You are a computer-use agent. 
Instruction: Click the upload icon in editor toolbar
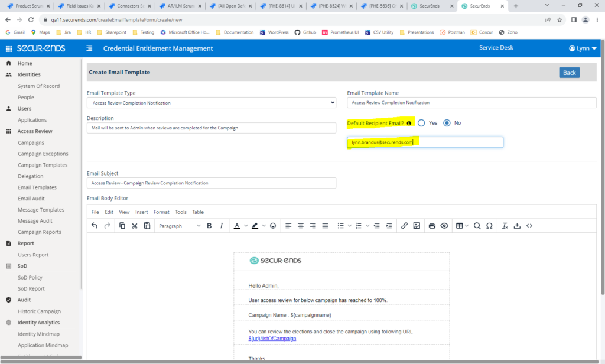[517, 226]
